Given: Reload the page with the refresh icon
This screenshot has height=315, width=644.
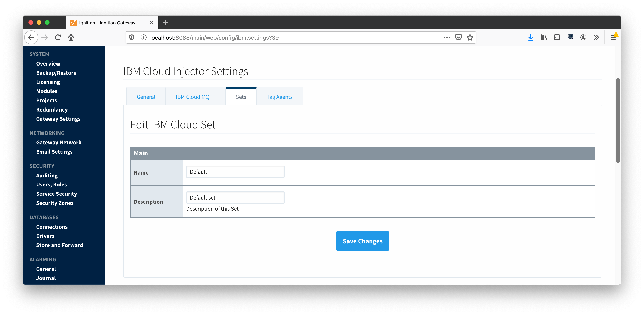Looking at the screenshot, I should (58, 38).
